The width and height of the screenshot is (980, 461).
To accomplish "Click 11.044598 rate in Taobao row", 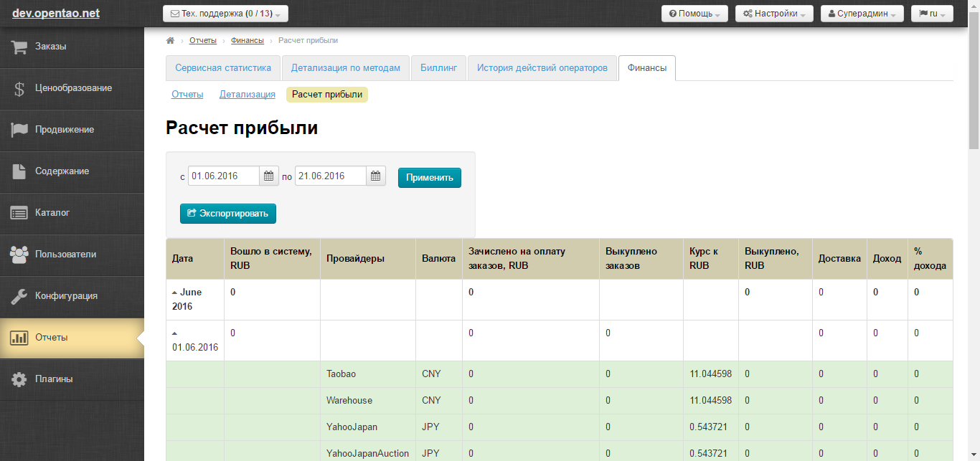I will (x=710, y=374).
